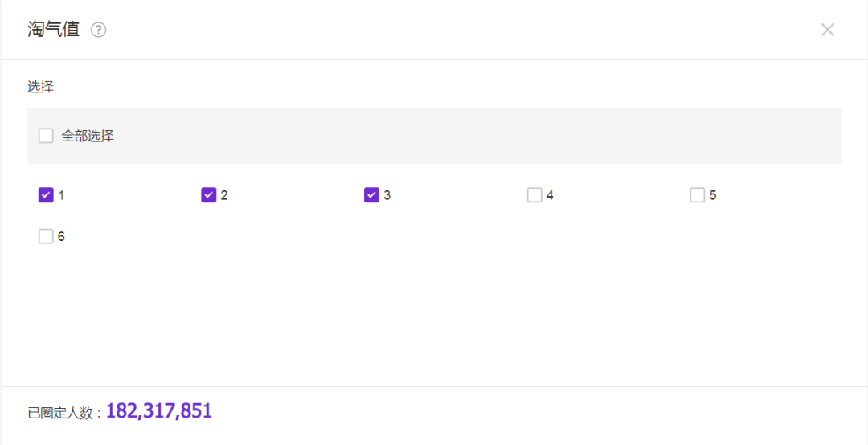Image resolution: width=868 pixels, height=445 pixels.
Task: Click the purple count 182,317,851
Action: tap(159, 411)
